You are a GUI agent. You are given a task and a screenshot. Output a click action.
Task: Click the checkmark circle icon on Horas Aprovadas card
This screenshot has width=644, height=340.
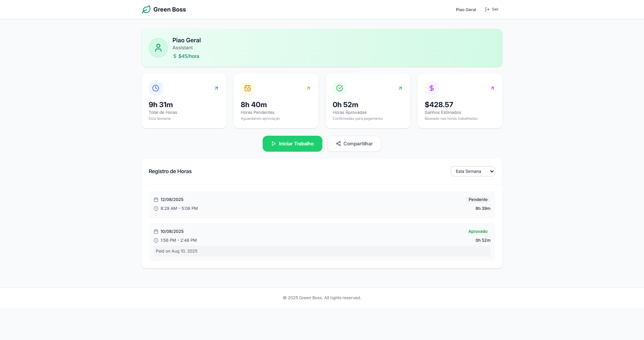[x=339, y=88]
